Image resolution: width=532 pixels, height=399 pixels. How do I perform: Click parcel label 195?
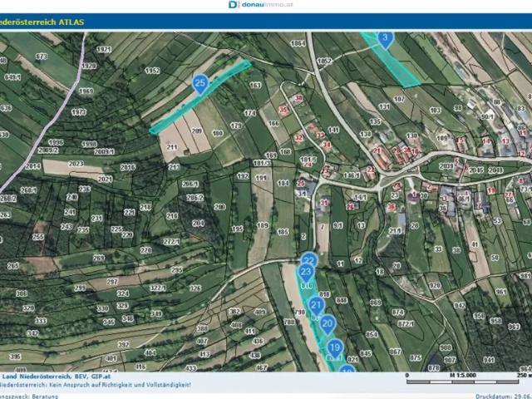click(237, 229)
